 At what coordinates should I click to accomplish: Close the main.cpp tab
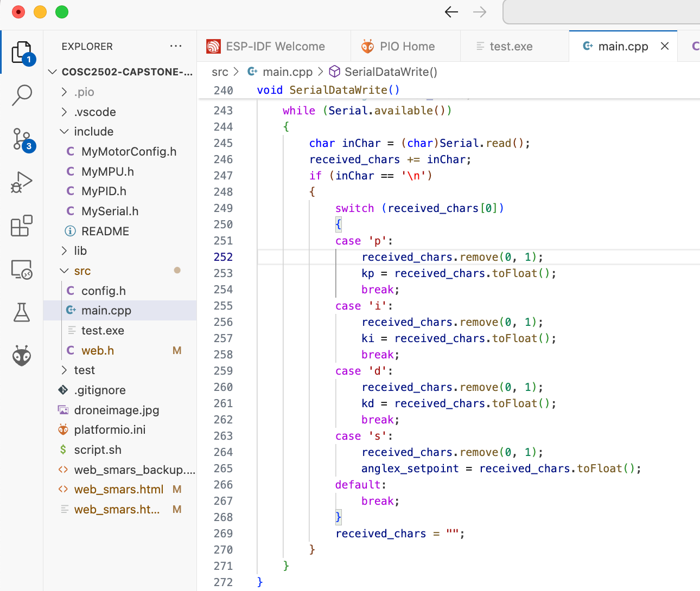665,46
